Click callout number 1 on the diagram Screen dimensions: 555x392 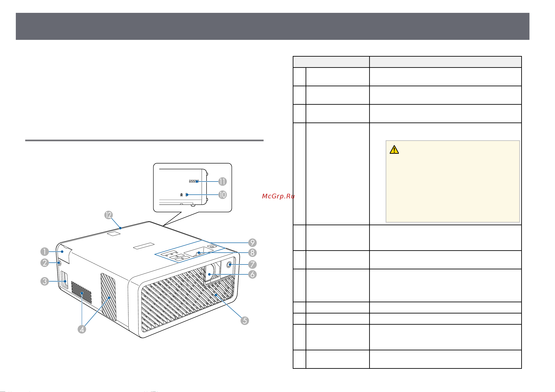[44, 252]
